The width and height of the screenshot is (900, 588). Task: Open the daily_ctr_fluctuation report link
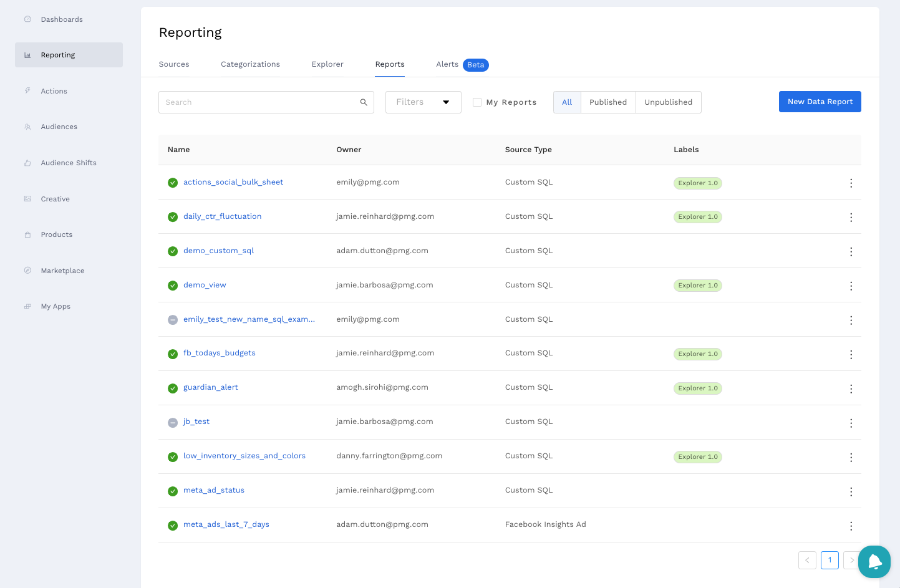pyautogui.click(x=222, y=216)
